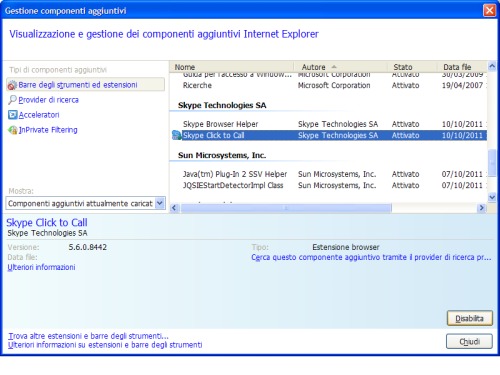Viewport: 500px width, 375px height.
Task: Click date 19/04/2007 in Ricerche row
Action: point(462,85)
